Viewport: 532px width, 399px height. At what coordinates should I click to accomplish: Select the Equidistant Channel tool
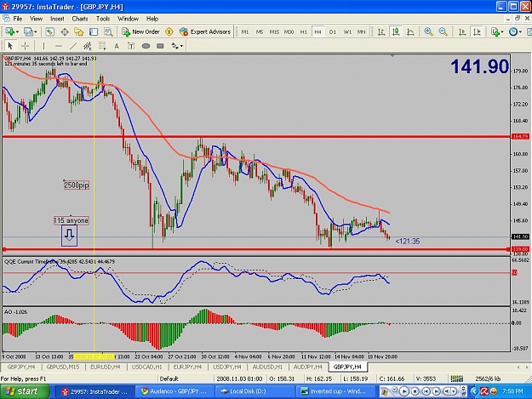88,46
